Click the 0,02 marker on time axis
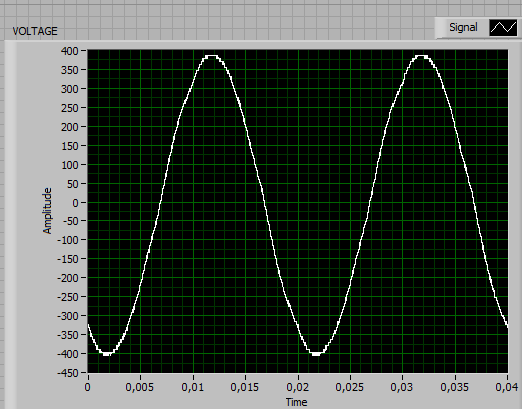Image resolution: width=522 pixels, height=409 pixels. coord(298,387)
